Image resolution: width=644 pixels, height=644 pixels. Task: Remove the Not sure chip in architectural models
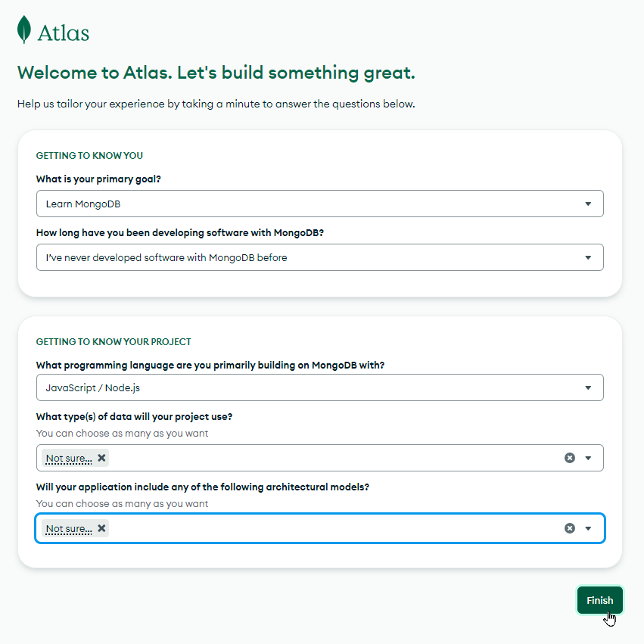[x=101, y=527]
